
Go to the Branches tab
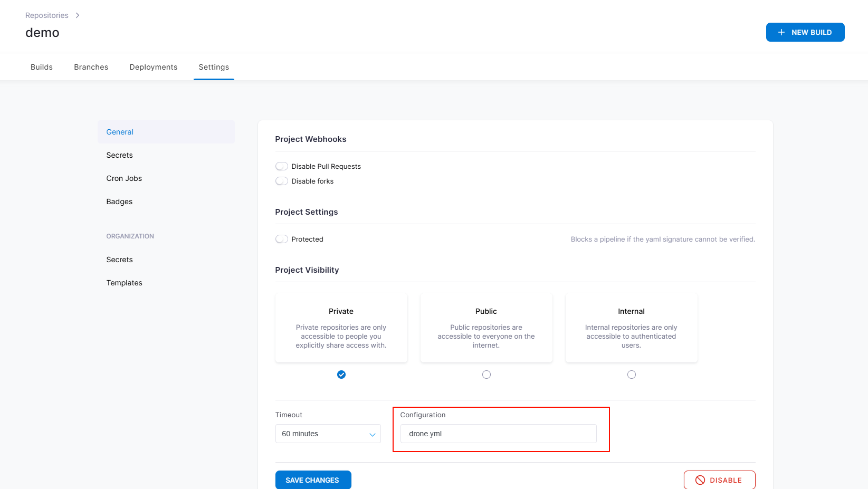pyautogui.click(x=91, y=67)
